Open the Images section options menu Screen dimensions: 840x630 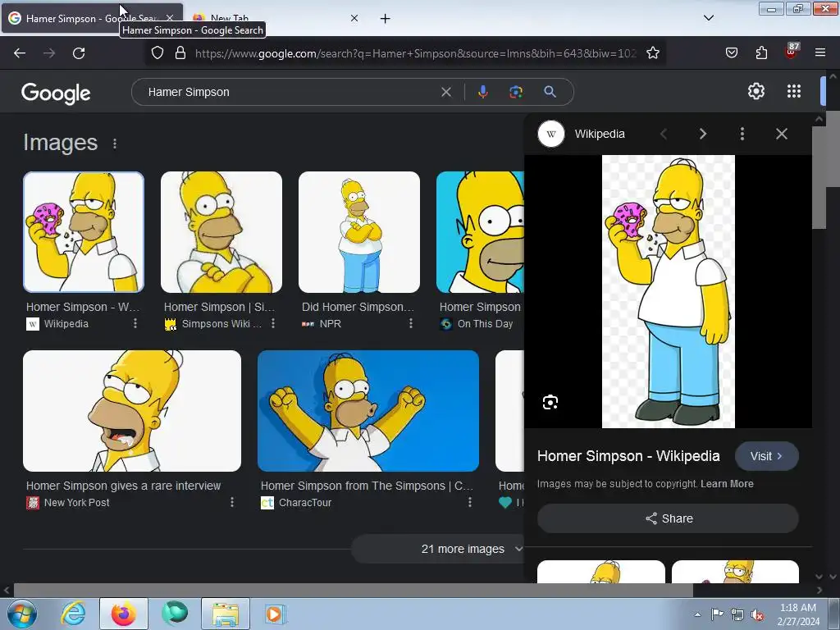tap(115, 144)
